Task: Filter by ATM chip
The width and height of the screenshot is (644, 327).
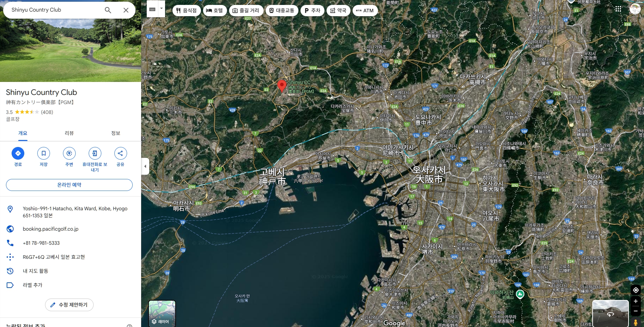Action: click(365, 11)
